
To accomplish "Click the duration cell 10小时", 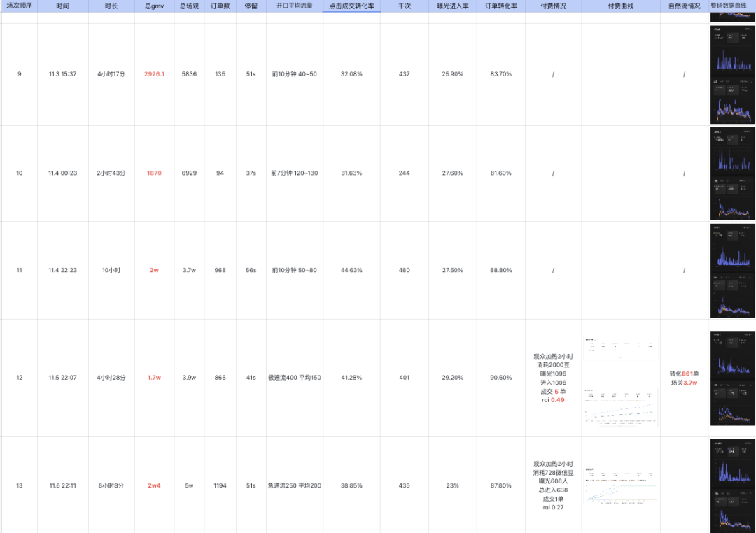I will [111, 271].
